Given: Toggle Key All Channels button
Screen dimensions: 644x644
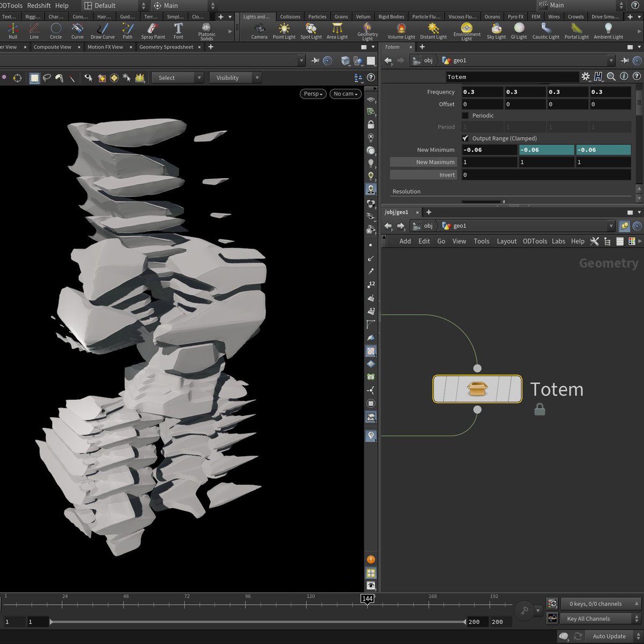Looking at the screenshot, I should tap(588, 619).
